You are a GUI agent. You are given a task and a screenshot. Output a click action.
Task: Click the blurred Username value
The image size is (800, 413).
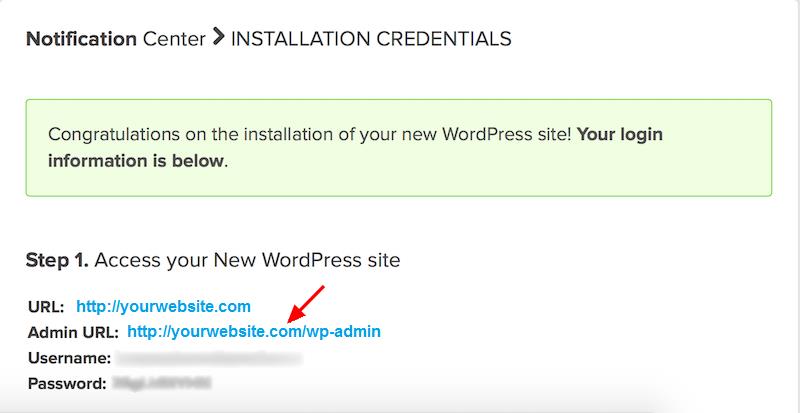(x=208, y=358)
